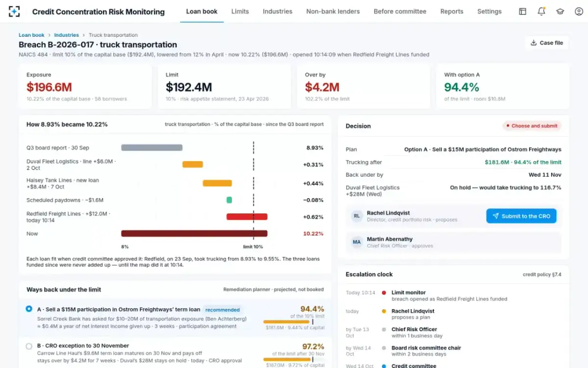Click the On hold Duval status text
588x368 pixels.
506,187
